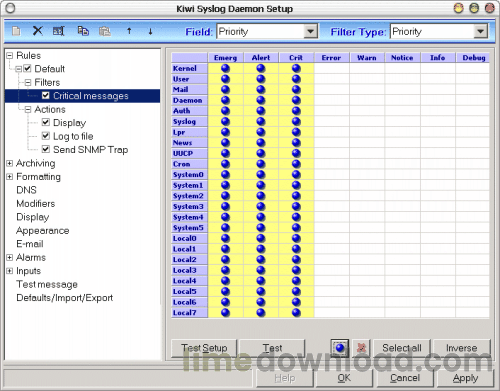Click the Apply button
500x391 pixels.
coord(465,378)
